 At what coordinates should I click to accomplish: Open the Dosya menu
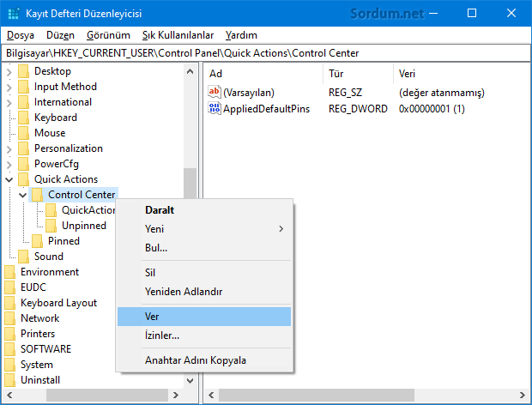point(21,35)
